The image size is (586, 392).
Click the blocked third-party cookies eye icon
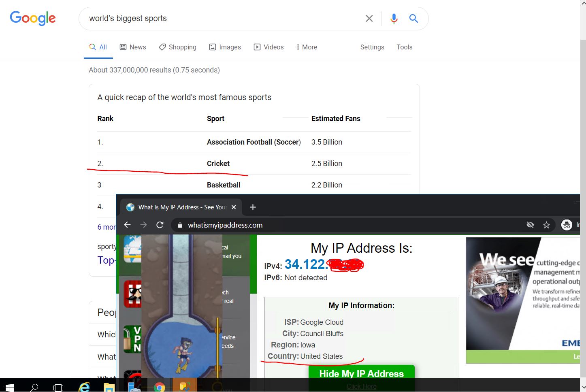(530, 225)
